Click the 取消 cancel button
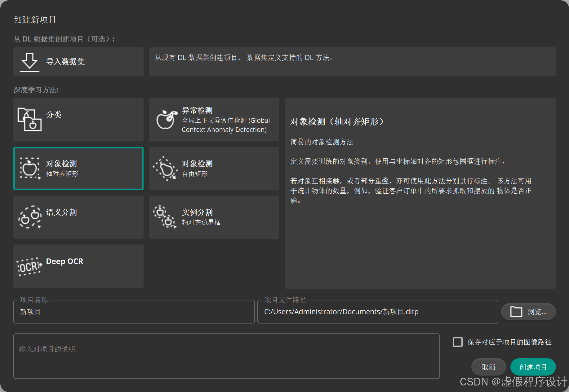Viewport: 569px width, 392px height. (x=488, y=367)
